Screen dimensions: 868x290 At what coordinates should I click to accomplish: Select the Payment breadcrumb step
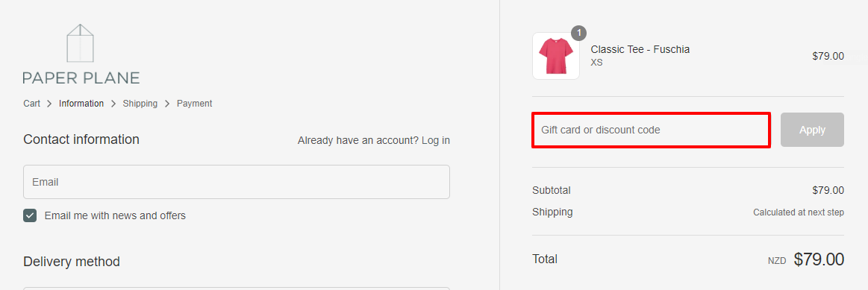point(194,104)
